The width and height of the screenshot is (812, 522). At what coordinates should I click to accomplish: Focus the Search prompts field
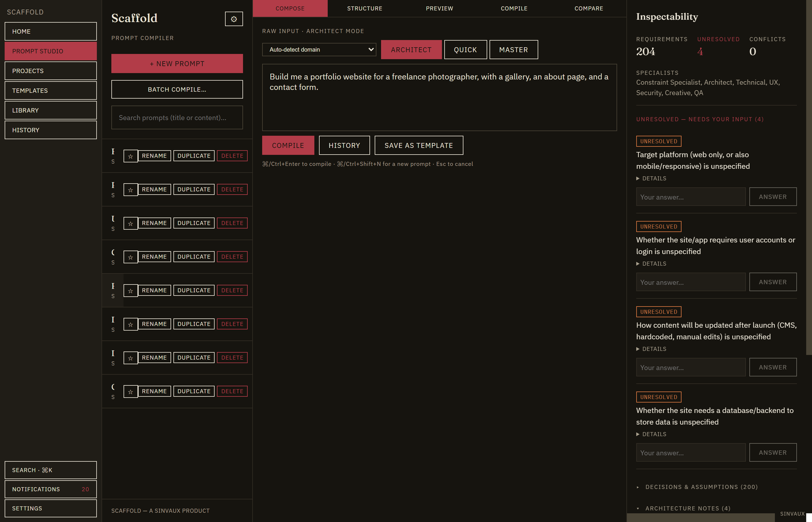point(177,118)
